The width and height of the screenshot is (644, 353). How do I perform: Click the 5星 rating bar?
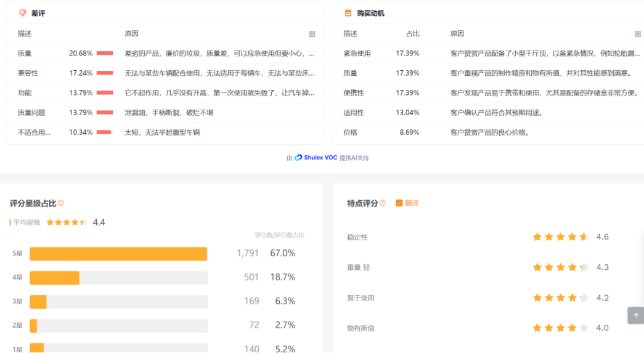(x=118, y=254)
